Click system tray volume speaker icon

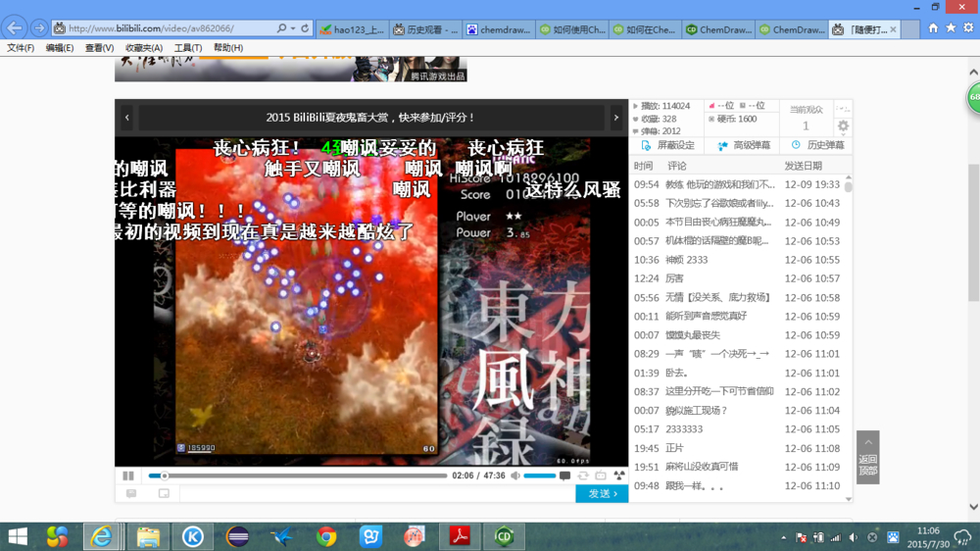coord(854,537)
